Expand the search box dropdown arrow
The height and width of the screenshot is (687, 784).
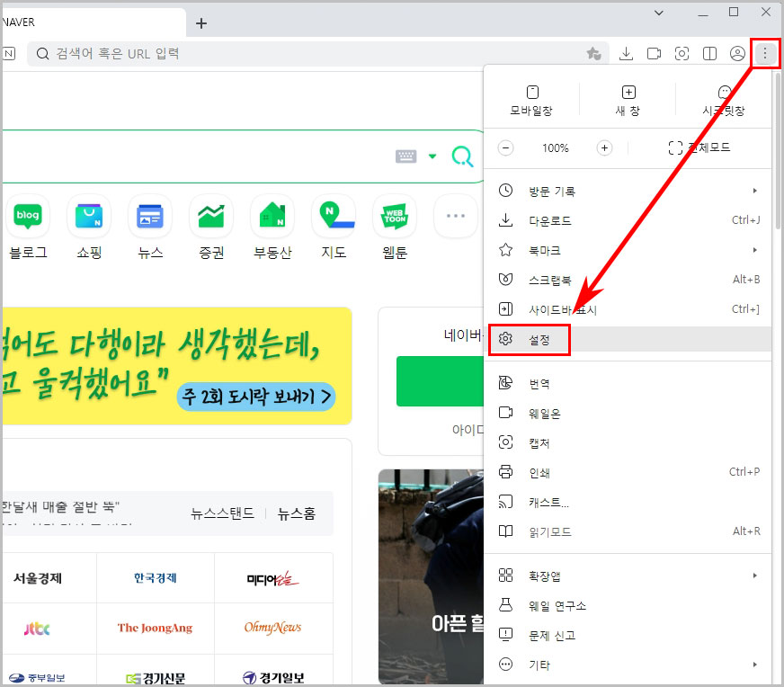[432, 156]
